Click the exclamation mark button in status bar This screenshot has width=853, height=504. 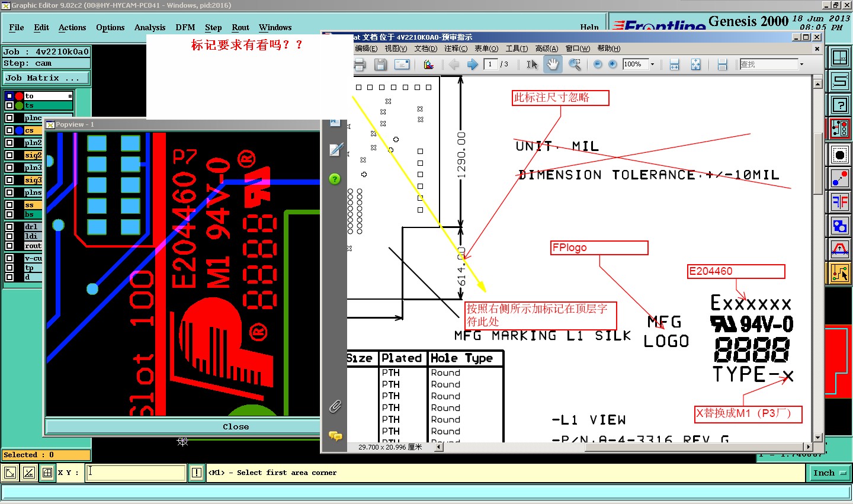coord(197,473)
